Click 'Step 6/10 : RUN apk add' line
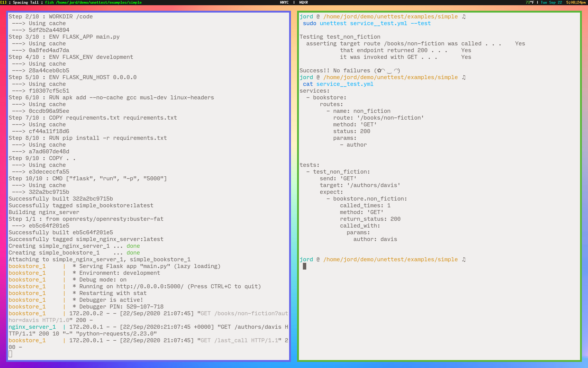 (111, 98)
